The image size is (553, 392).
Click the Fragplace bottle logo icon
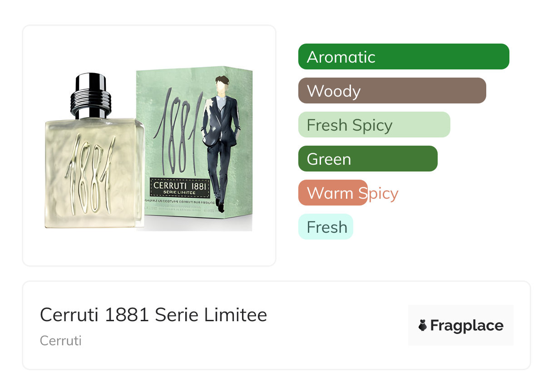point(423,325)
